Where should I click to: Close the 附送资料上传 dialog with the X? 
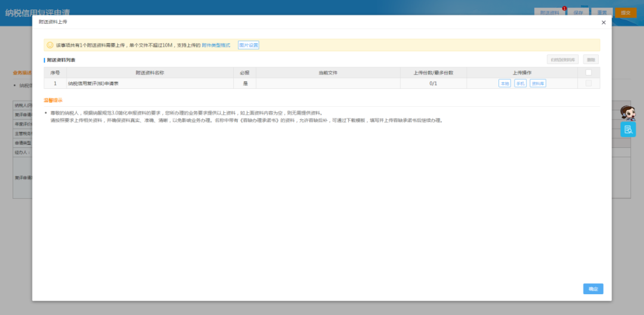603,23
